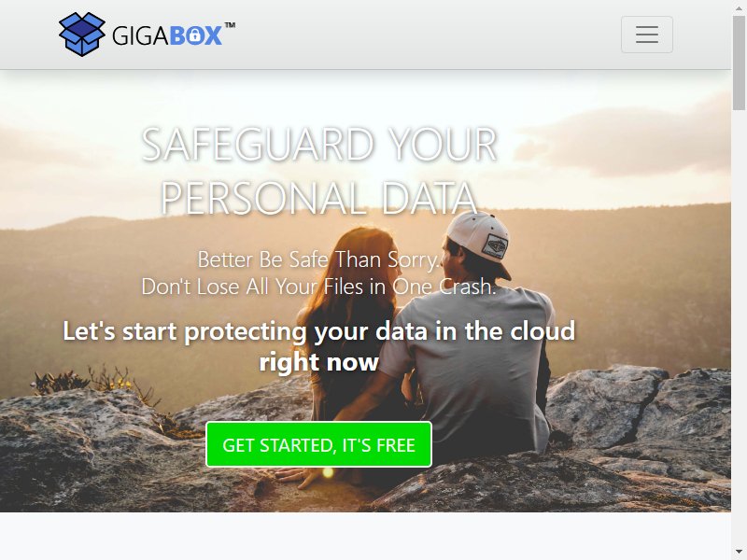
Task: Click the scrollbar down arrow
Action: 739,553
